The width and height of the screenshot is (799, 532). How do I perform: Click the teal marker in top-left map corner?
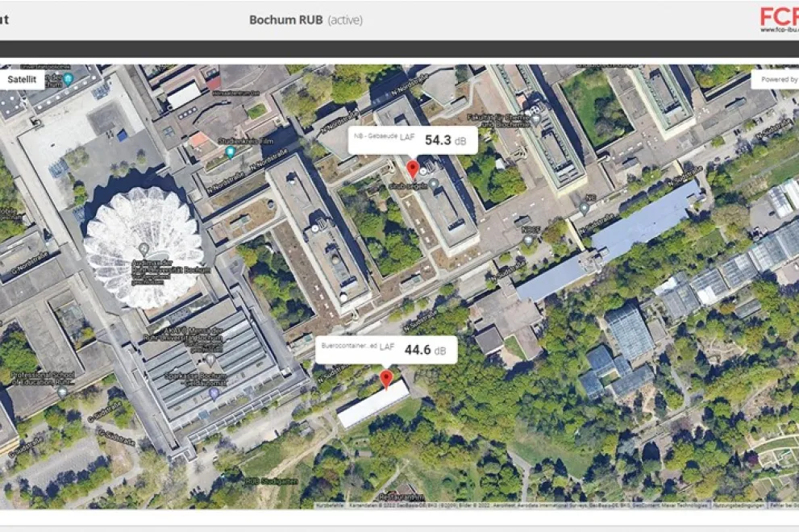click(x=69, y=78)
